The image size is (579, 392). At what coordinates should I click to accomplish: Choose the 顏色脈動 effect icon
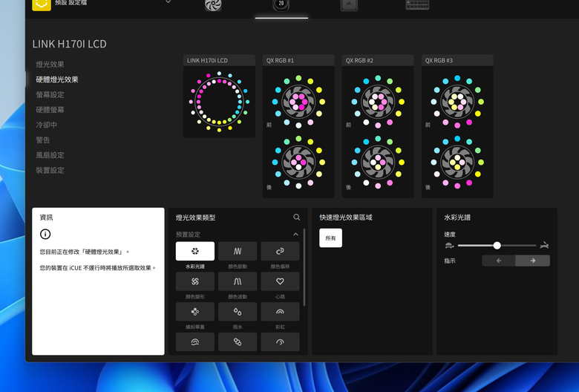[x=238, y=251]
